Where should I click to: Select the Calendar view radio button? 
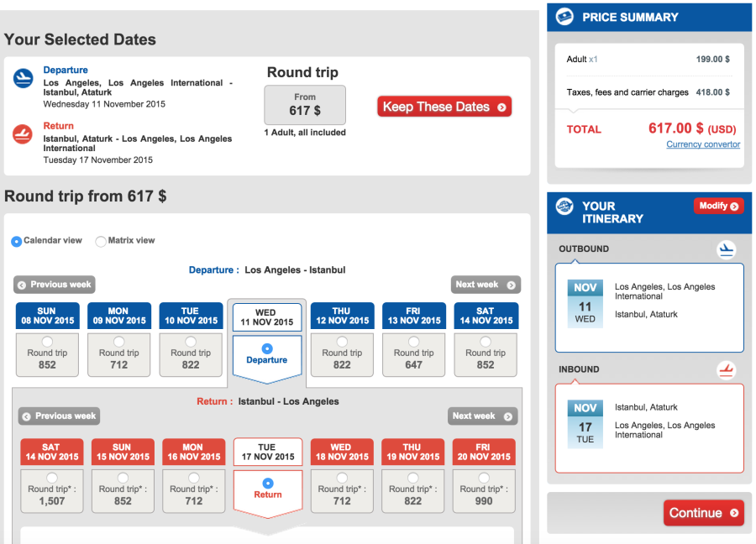[16, 241]
